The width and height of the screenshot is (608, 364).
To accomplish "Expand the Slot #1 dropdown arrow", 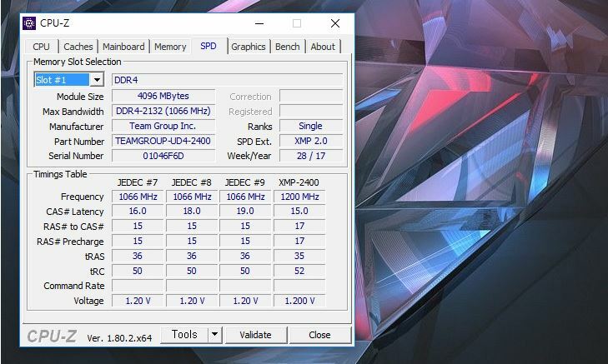I will [97, 80].
